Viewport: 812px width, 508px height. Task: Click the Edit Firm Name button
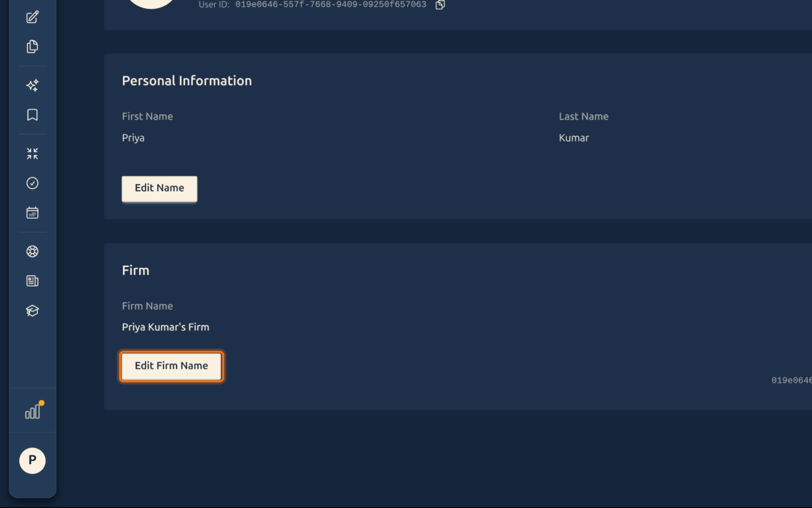point(172,366)
